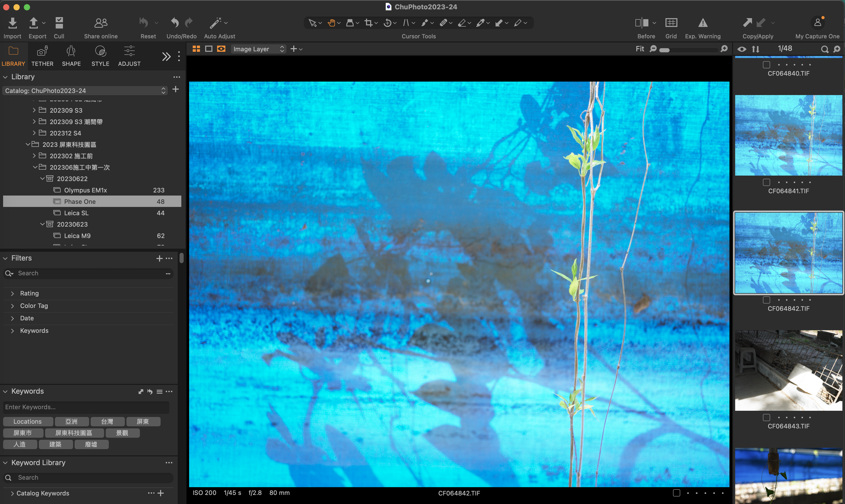Screen dimensions: 845x504
Task: Toggle Before view comparison
Action: tap(642, 23)
